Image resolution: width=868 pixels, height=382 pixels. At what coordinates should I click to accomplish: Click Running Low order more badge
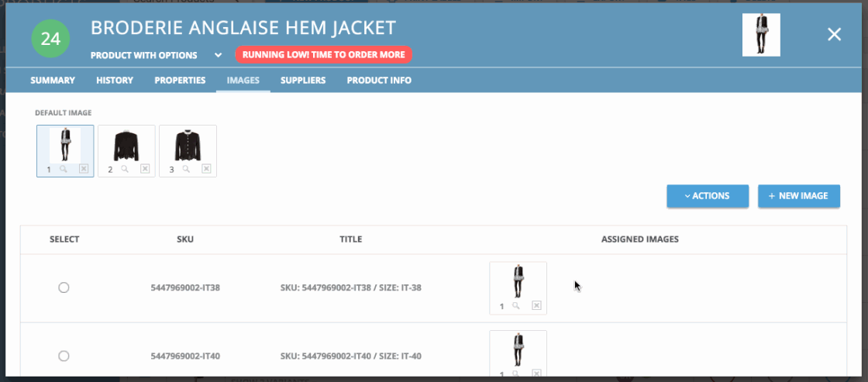tap(323, 55)
